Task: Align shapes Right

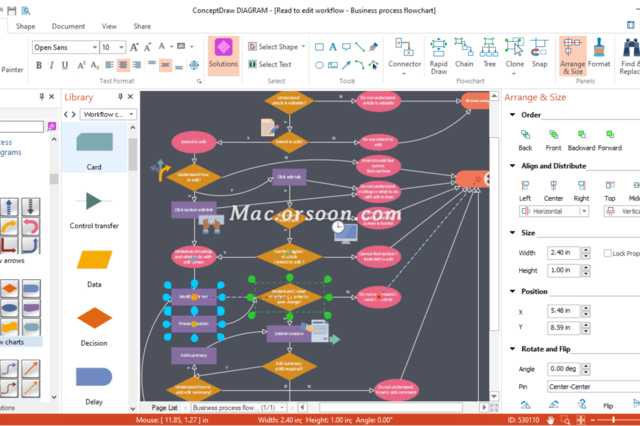Action: (581, 191)
